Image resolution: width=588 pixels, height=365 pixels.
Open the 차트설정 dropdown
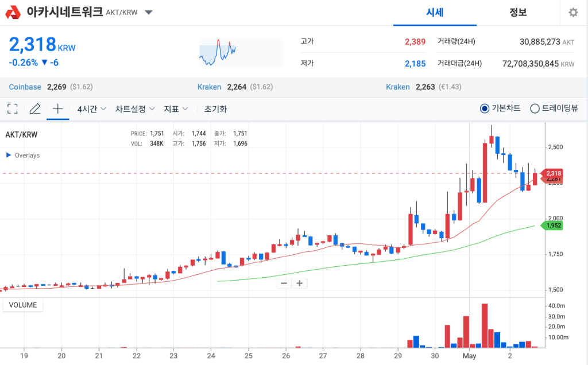135,109
